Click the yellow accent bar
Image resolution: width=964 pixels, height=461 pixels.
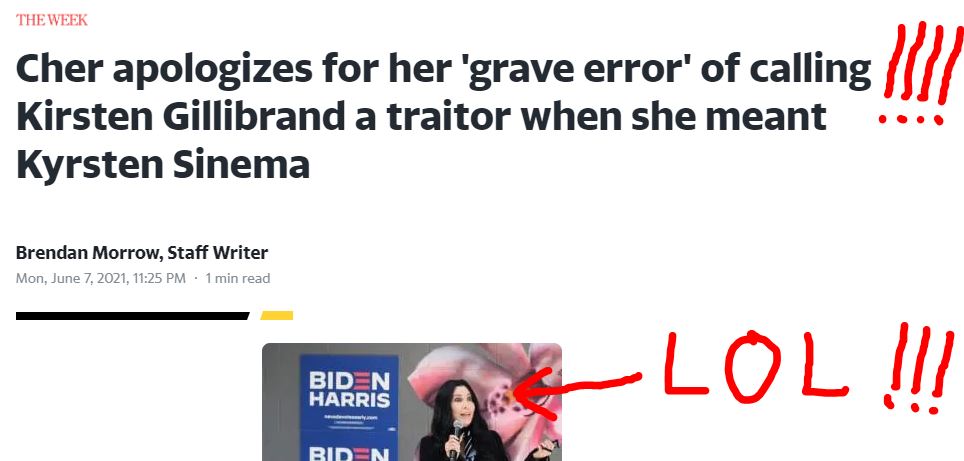(x=277, y=316)
